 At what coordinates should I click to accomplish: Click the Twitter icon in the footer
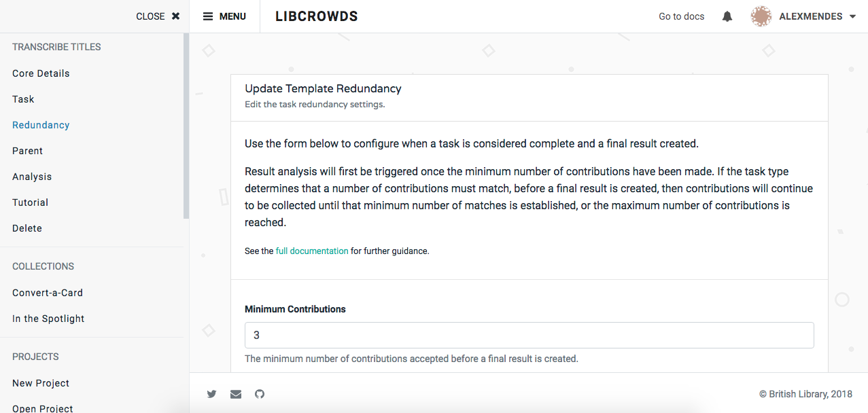(x=211, y=394)
